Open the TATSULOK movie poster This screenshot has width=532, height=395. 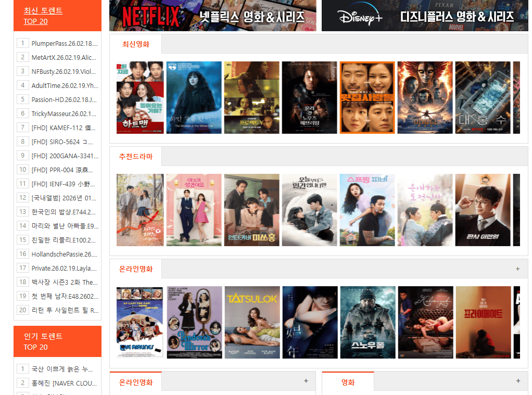coord(252,322)
